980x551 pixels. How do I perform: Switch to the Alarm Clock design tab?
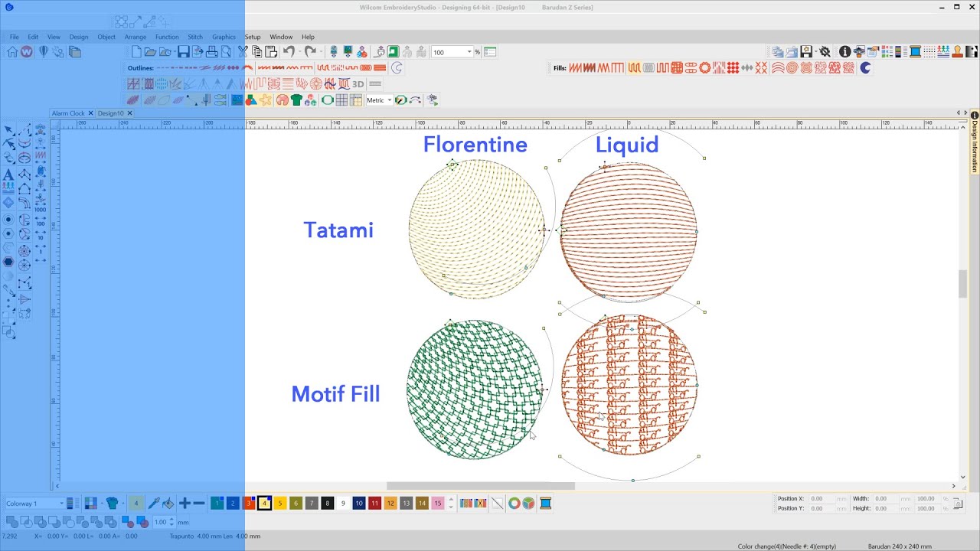68,113
